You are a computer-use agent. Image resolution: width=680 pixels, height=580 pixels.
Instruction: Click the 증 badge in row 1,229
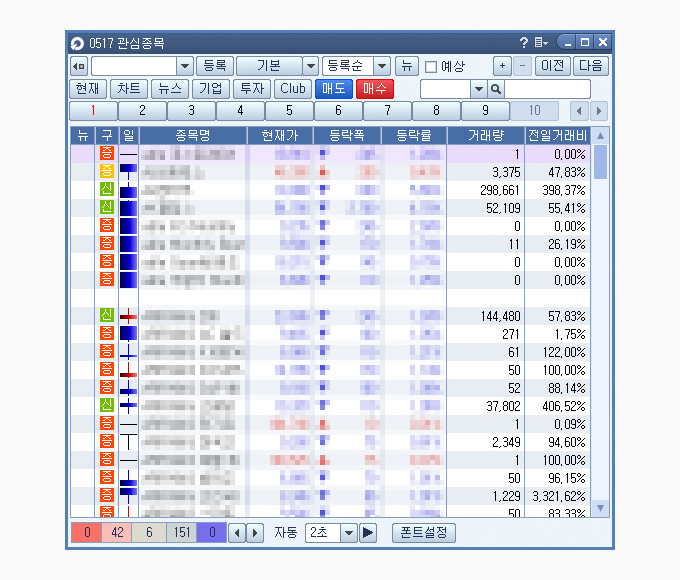tap(107, 495)
